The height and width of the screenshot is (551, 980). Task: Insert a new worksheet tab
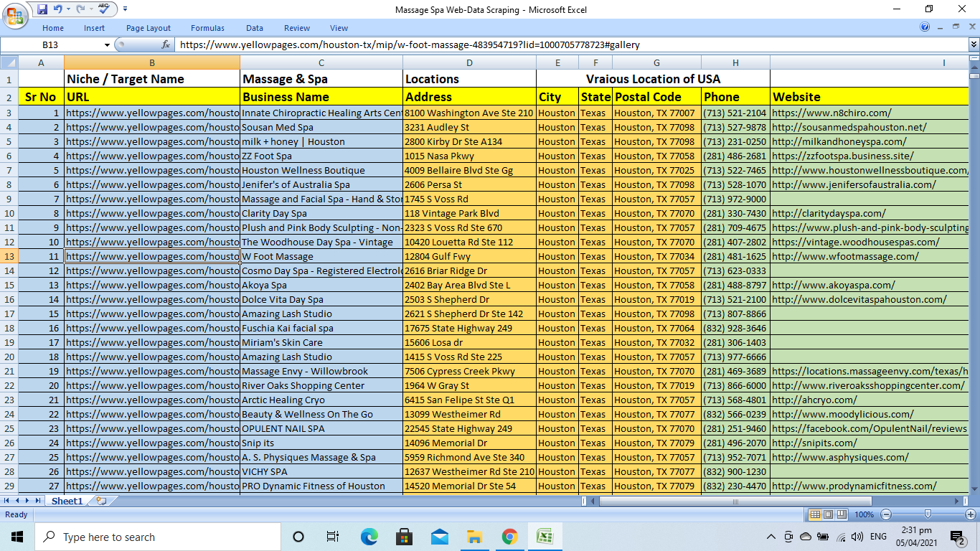(101, 501)
